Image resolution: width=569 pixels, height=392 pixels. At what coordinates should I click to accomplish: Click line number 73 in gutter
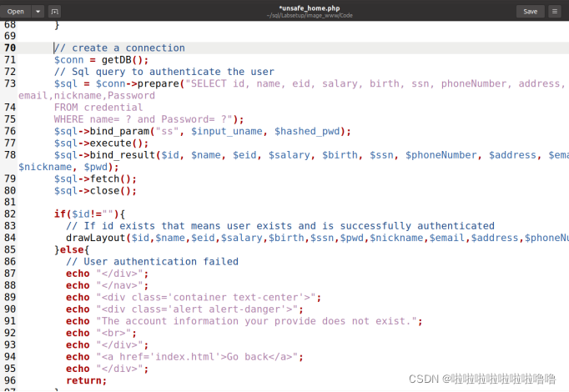pyautogui.click(x=10, y=83)
